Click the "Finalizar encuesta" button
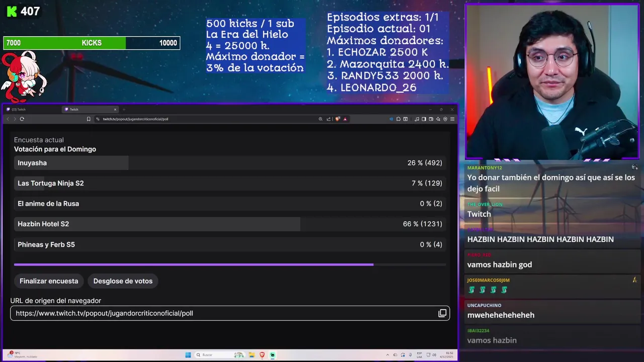The height and width of the screenshot is (362, 644). [x=49, y=281]
